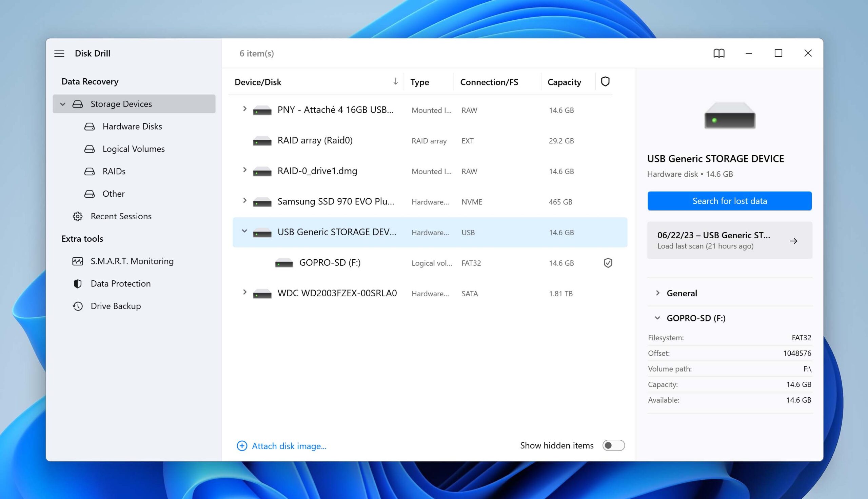The image size is (868, 499).
Task: Click the Drive Backup icon
Action: pyautogui.click(x=77, y=305)
